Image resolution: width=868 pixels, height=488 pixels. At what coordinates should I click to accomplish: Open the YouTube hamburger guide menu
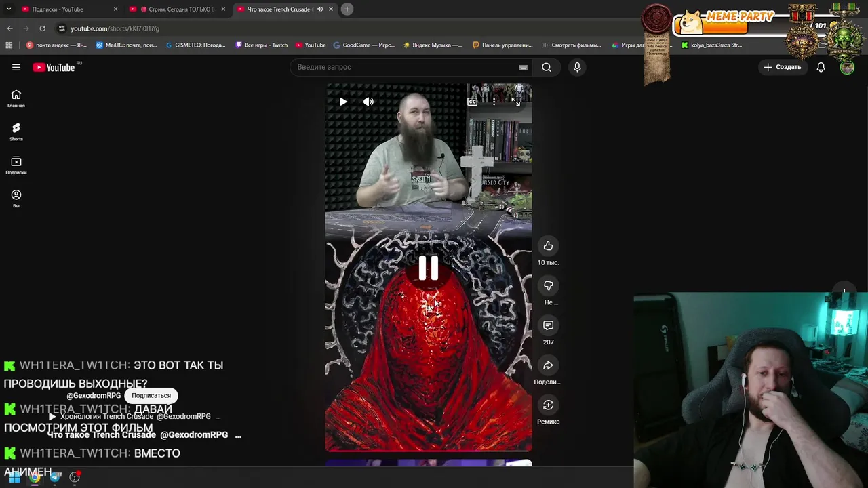(x=16, y=67)
